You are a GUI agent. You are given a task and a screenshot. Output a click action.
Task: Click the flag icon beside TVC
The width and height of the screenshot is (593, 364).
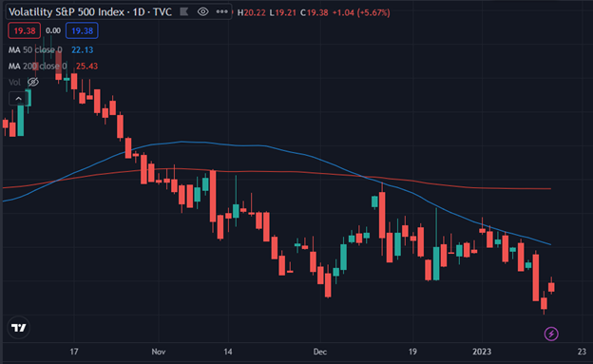coord(184,12)
